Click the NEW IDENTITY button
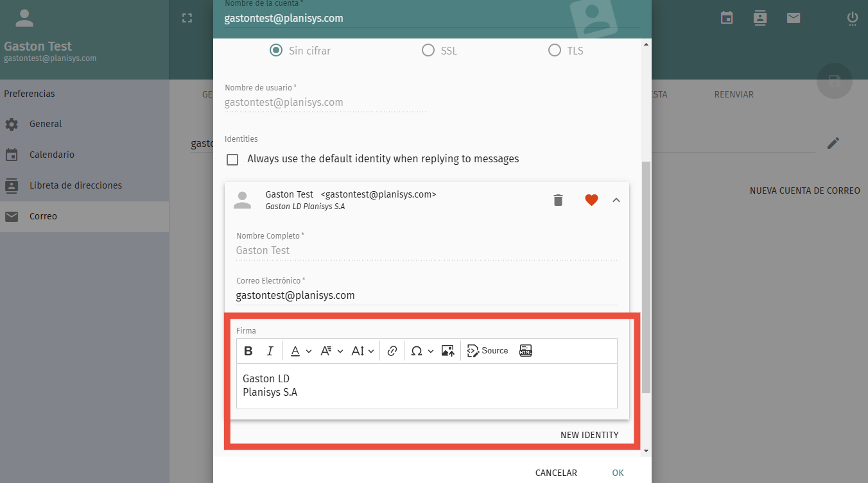The width and height of the screenshot is (868, 483). (x=589, y=435)
